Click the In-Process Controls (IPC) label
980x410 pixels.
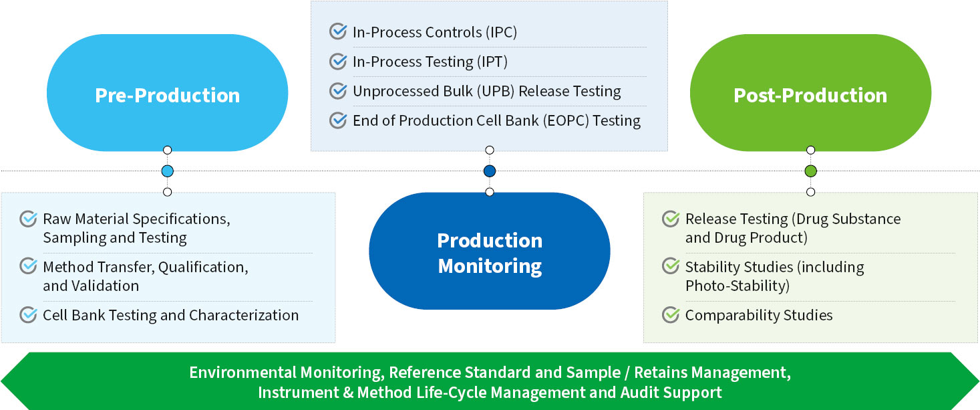(x=435, y=31)
